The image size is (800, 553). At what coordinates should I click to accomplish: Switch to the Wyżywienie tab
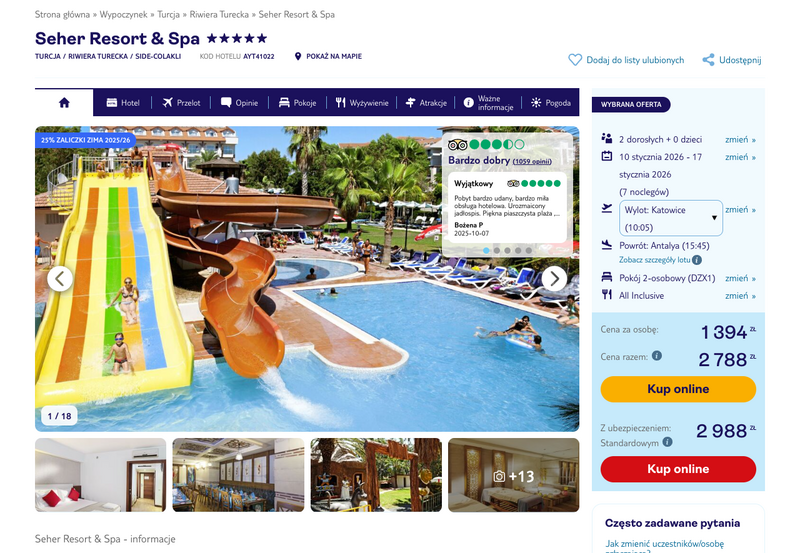pos(362,103)
